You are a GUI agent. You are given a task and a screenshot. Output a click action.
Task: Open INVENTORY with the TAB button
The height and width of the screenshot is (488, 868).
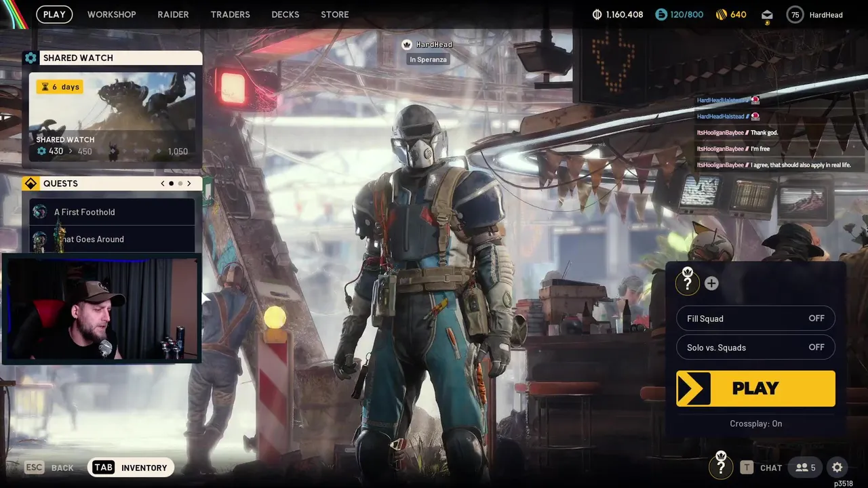(130, 468)
